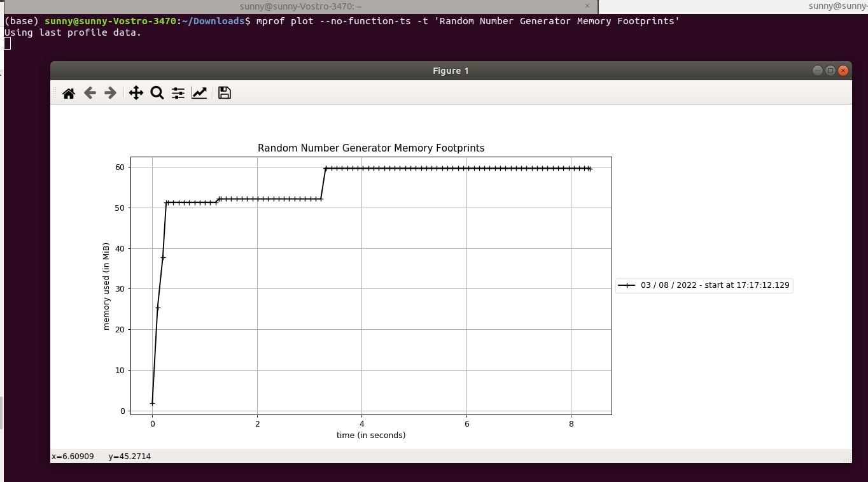Go back to the previous plot view
The height and width of the screenshot is (482, 868).
tap(90, 93)
